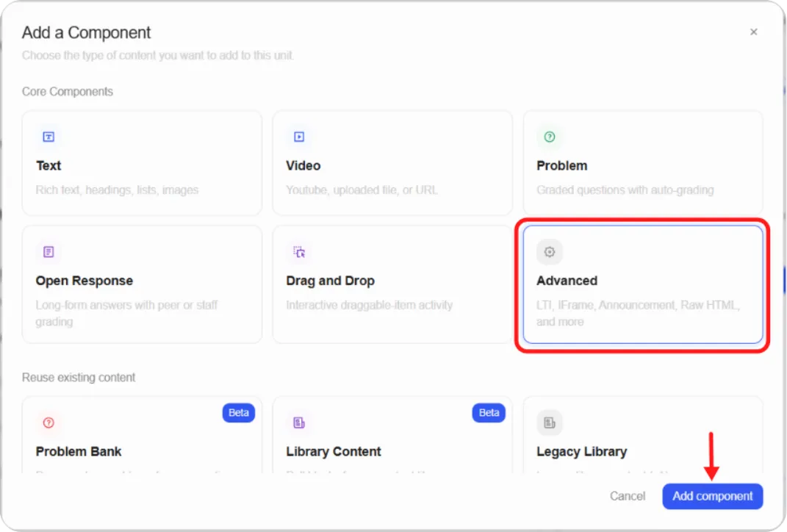The image size is (787, 532).
Task: Click 'Interactive draggable-item activity' description
Action: 369,305
